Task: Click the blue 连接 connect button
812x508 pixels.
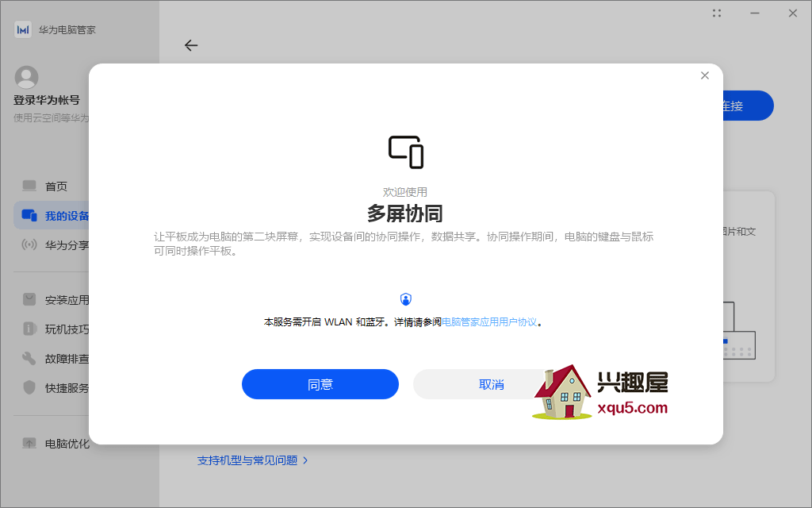Action: tap(748, 106)
